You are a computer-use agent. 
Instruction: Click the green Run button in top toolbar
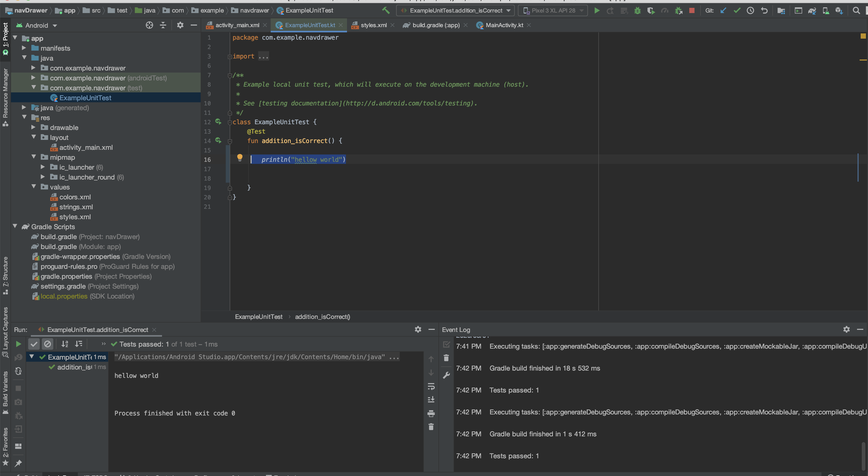coord(597,10)
